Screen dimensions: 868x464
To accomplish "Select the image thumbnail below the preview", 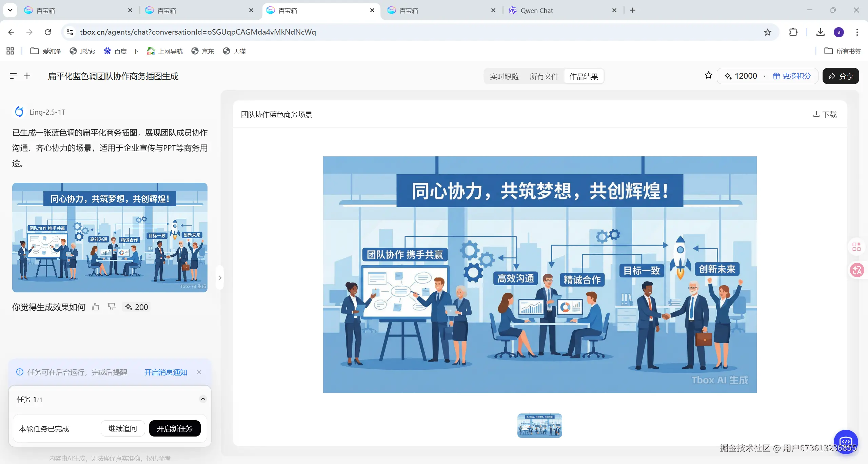I will tap(539, 425).
